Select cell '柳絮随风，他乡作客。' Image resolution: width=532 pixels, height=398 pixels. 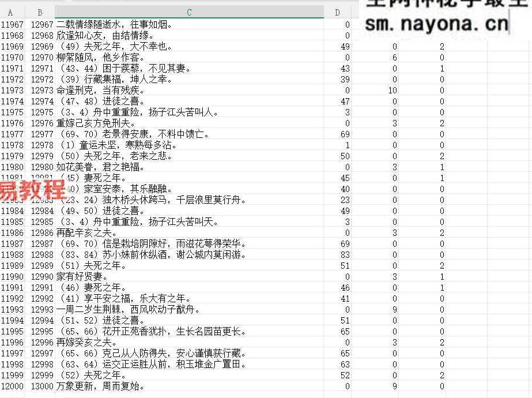[189, 57]
